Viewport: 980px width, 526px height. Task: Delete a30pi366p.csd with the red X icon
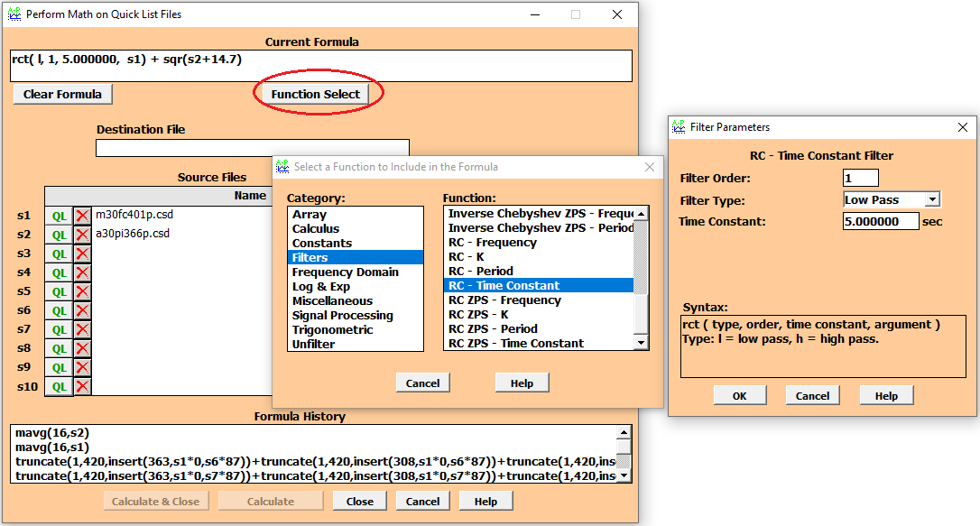click(x=81, y=234)
